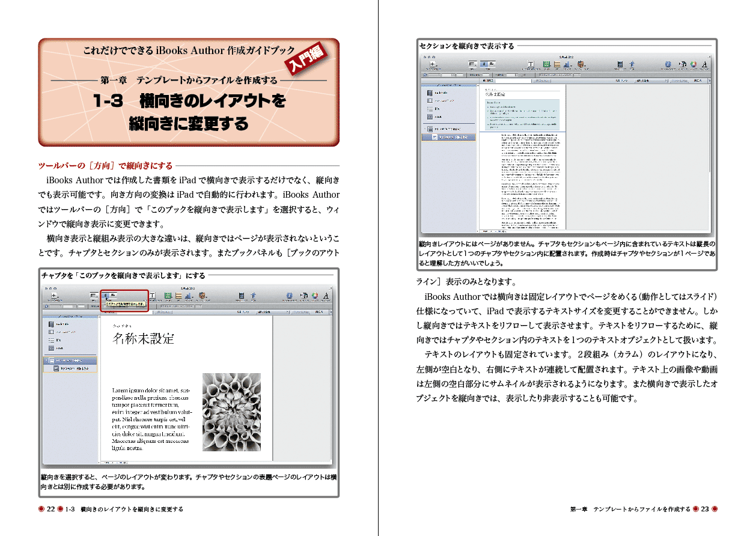
Task: Click Publish arrow icon in the section screenshot
Action: [x=632, y=64]
